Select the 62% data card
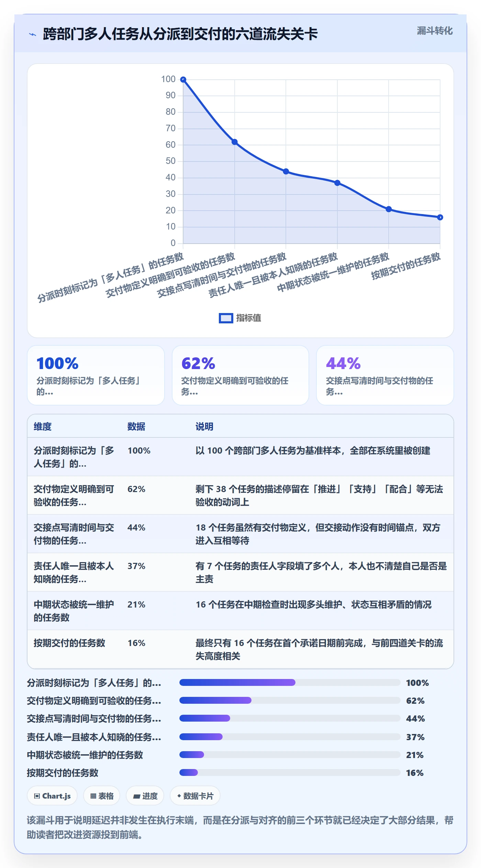 pos(240,375)
